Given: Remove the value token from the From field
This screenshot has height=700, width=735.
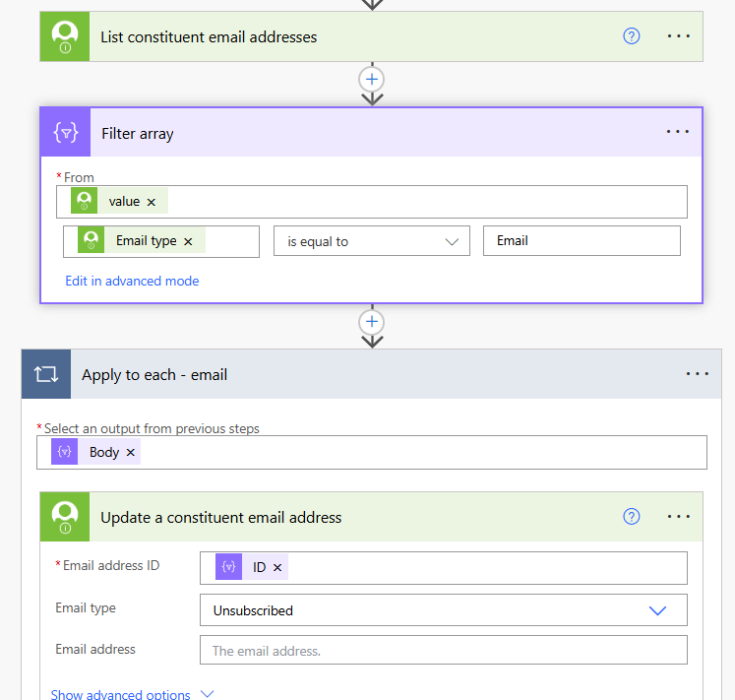Looking at the screenshot, I should pos(152,202).
